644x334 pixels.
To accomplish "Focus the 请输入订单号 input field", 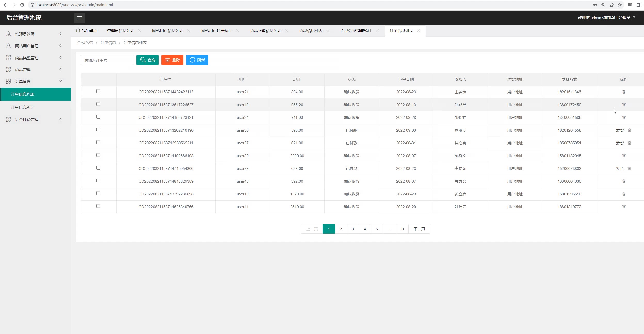I will [x=107, y=60].
